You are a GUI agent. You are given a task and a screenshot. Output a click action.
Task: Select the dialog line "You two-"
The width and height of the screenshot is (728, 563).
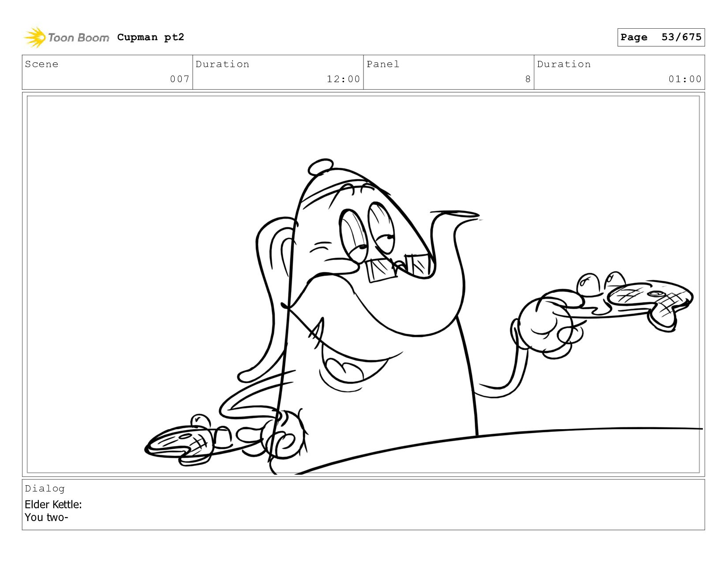tap(46, 517)
